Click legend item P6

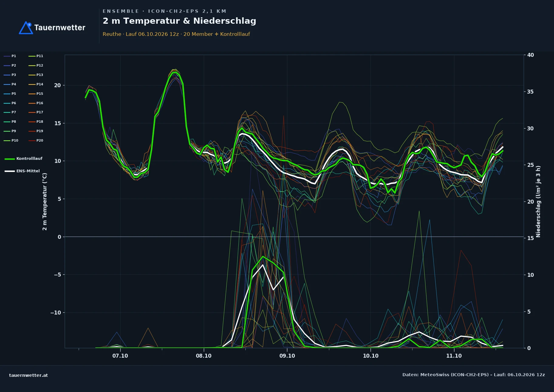10,103
